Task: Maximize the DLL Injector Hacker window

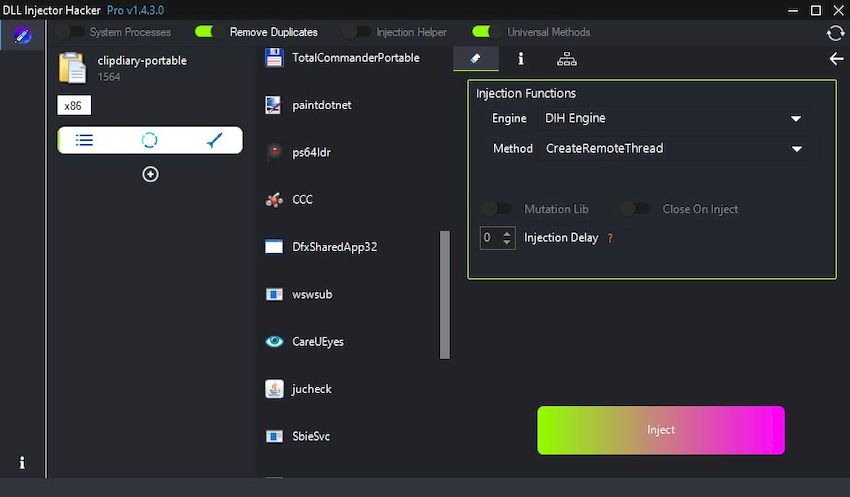Action: click(x=815, y=10)
